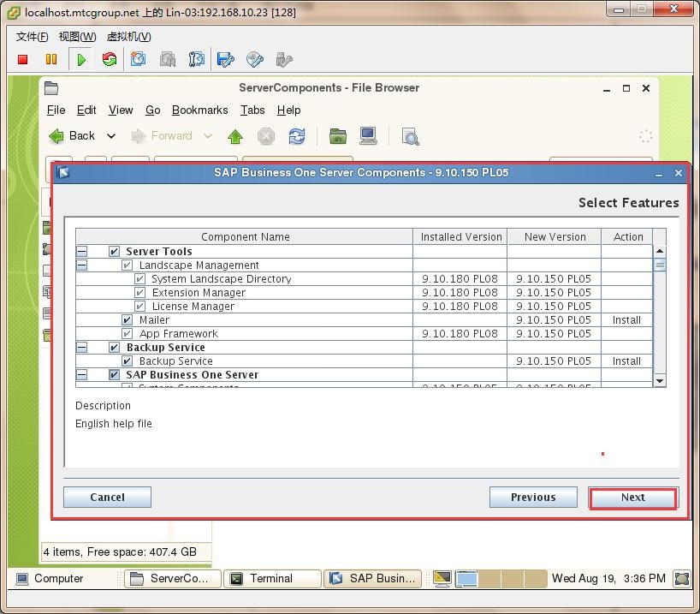Click the Previous button
The height and width of the screenshot is (614, 700).
[533, 498]
